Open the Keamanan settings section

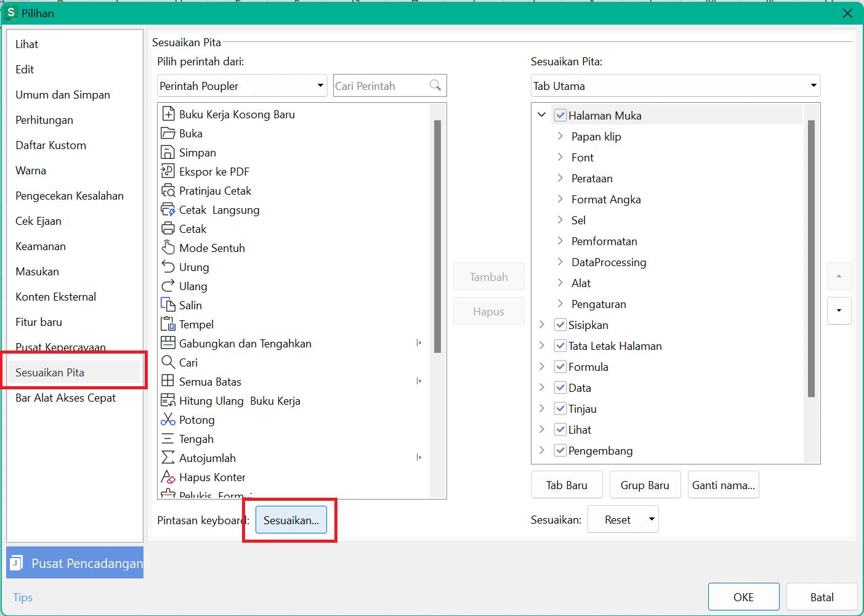tap(41, 246)
